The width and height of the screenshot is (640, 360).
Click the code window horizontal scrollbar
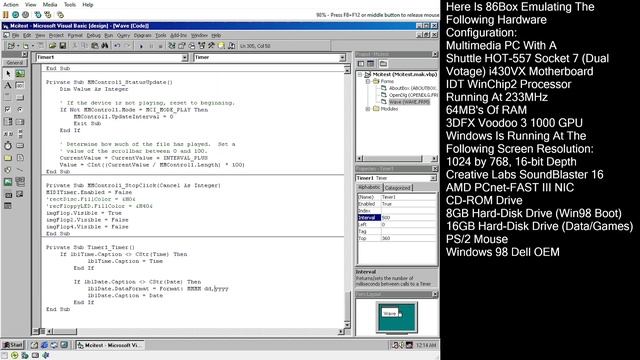195,331
